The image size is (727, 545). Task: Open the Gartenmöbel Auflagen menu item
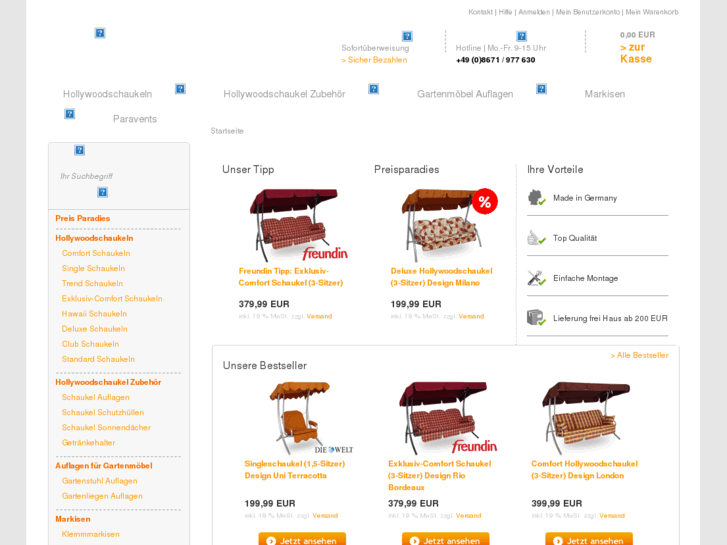tap(465, 94)
